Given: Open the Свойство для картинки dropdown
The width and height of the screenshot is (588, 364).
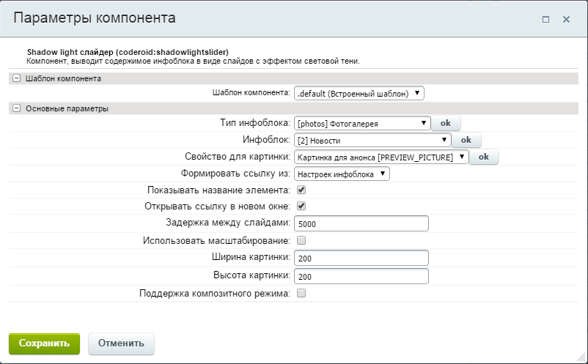Looking at the screenshot, I should pyautogui.click(x=381, y=157).
